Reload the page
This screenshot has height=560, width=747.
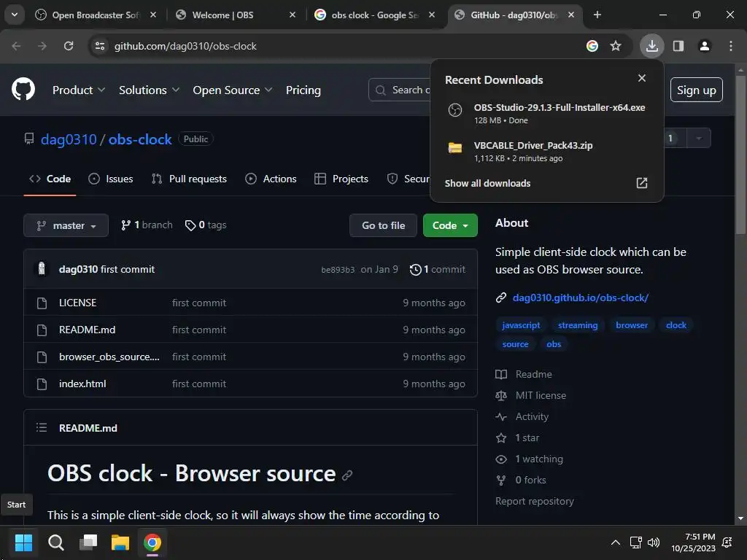point(69,46)
